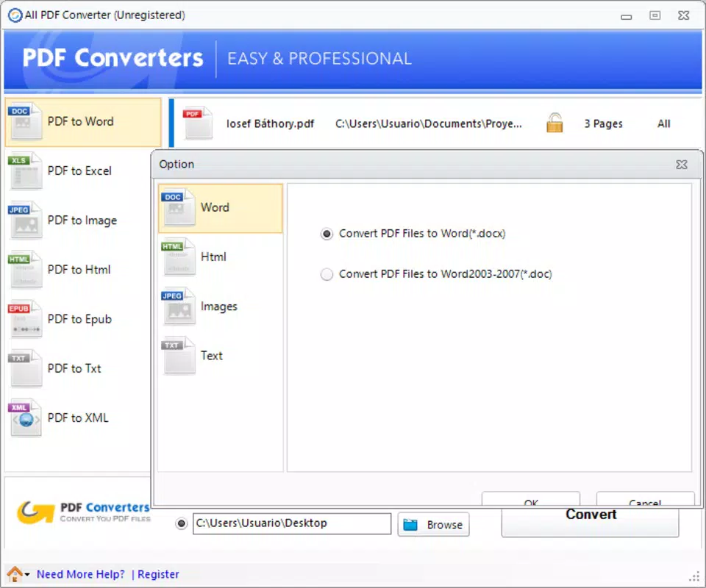Cancel the Option dialog
The image size is (706, 588).
click(x=645, y=499)
